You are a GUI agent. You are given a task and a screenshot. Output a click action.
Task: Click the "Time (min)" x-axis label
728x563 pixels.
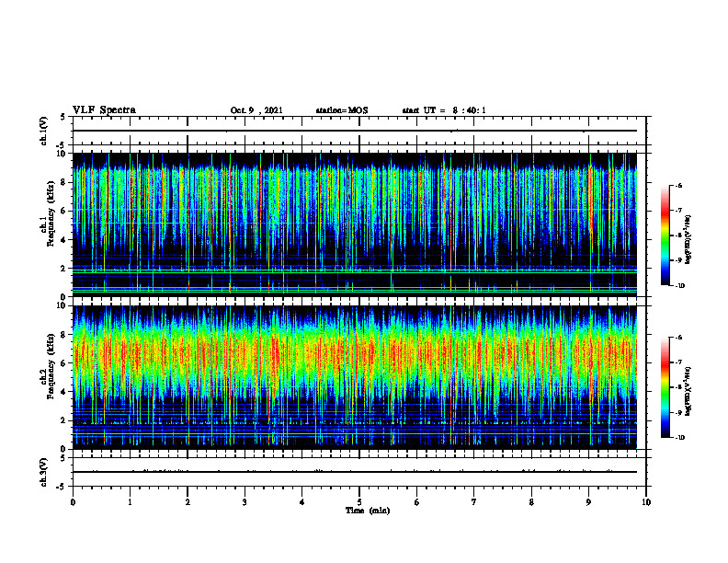(368, 511)
